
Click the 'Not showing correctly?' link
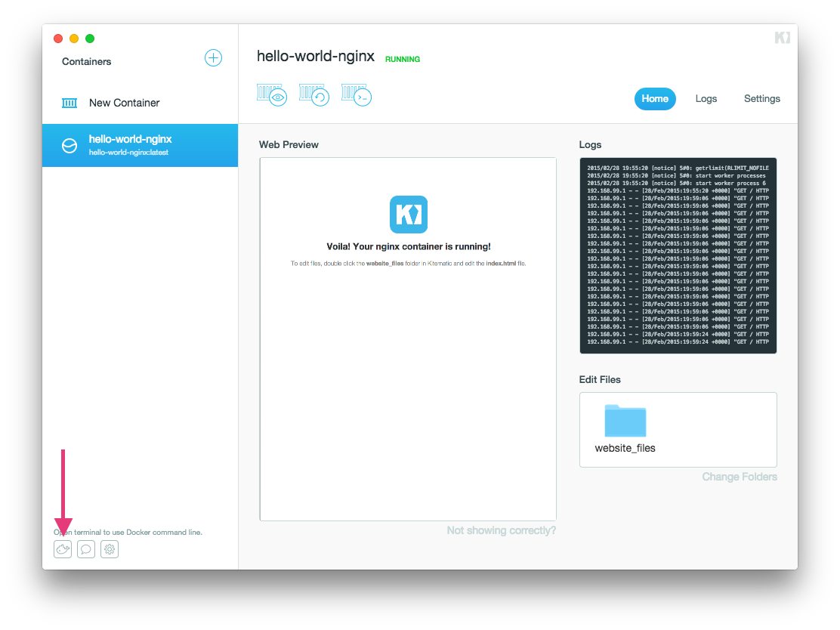pyautogui.click(x=501, y=530)
